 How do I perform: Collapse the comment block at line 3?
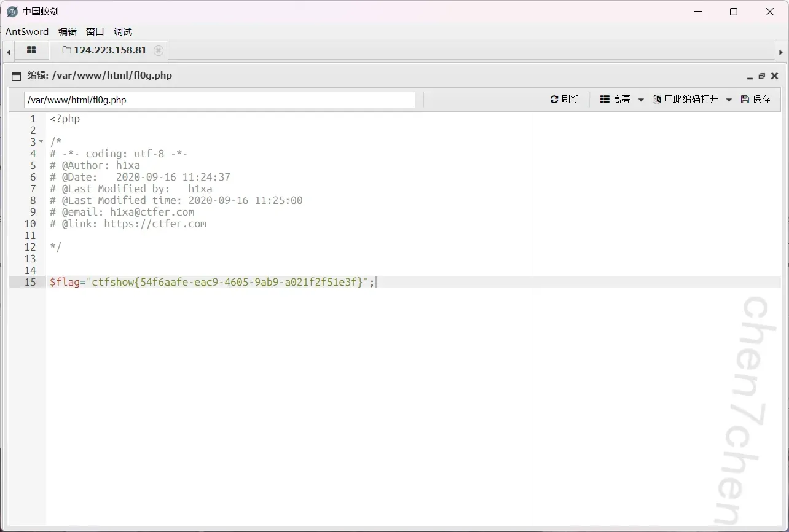click(x=41, y=142)
